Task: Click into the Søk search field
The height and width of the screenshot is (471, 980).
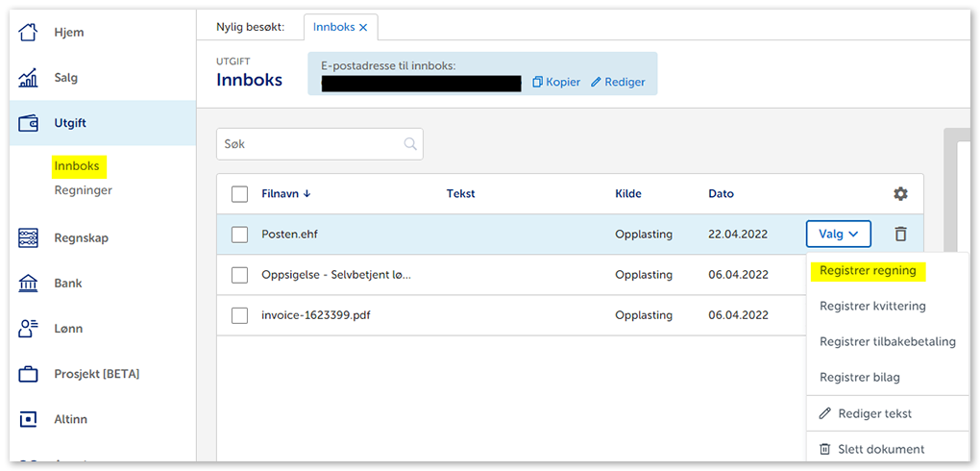Action: coord(310,144)
